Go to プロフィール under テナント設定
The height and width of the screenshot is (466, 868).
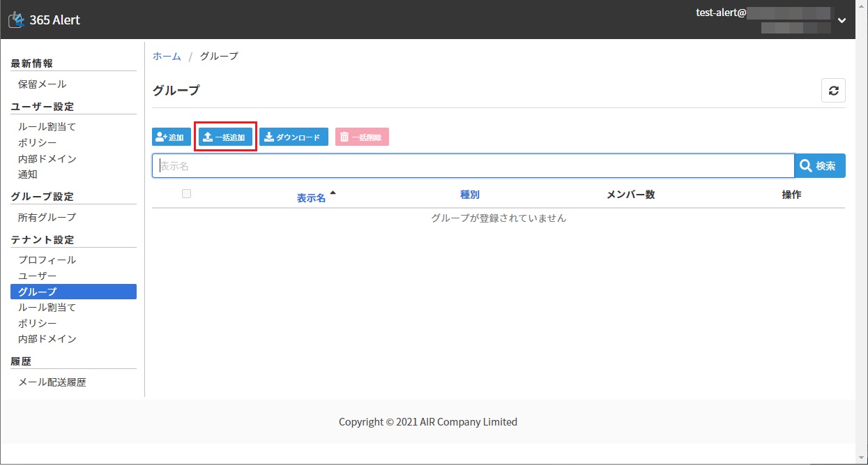point(47,260)
